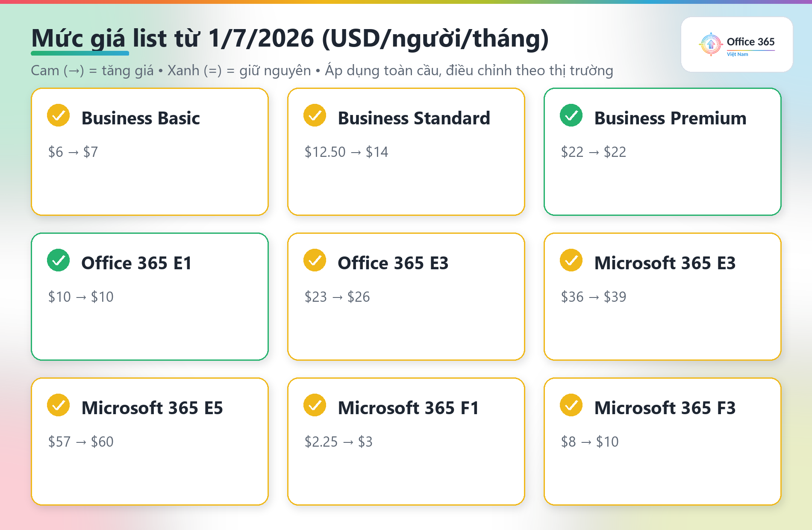Select the Office 365 E3 heading
Screen dimensions: 812x530
pos(393,263)
